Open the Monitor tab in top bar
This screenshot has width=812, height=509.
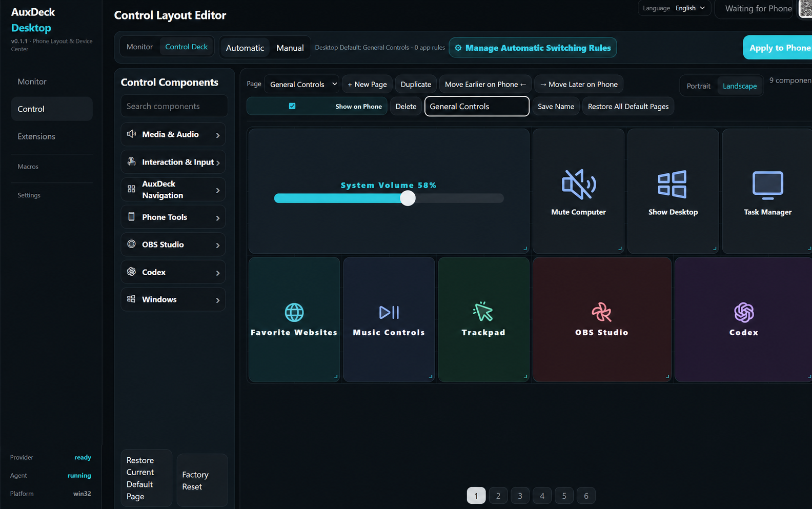(139, 47)
